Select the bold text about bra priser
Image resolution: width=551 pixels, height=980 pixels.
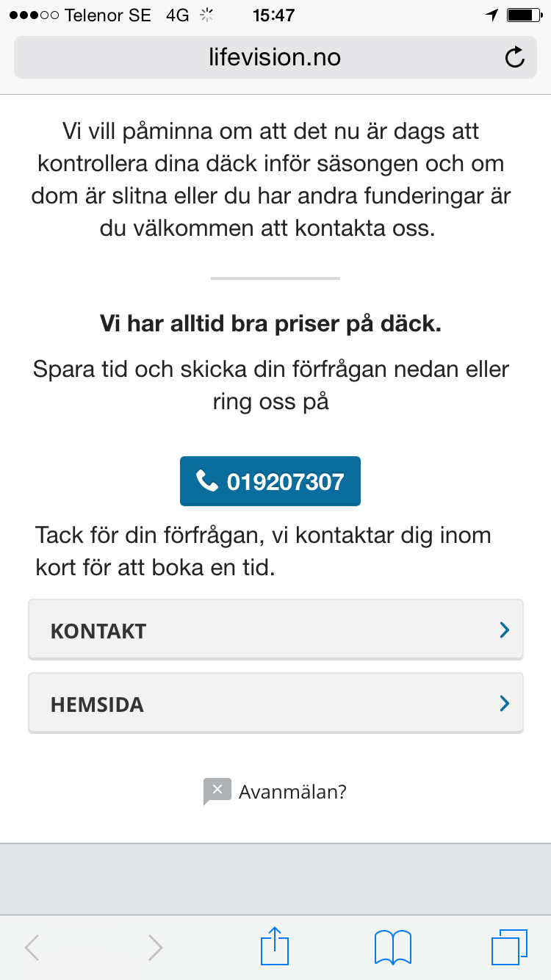coord(271,324)
